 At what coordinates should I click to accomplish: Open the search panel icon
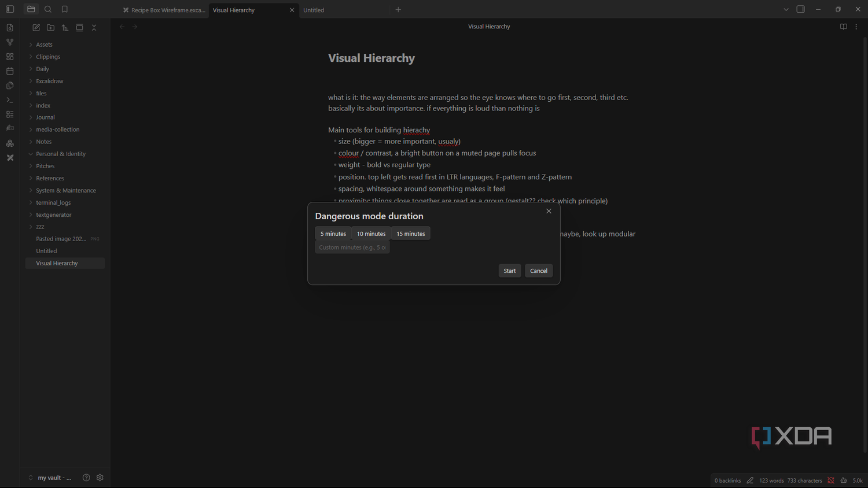(48, 9)
